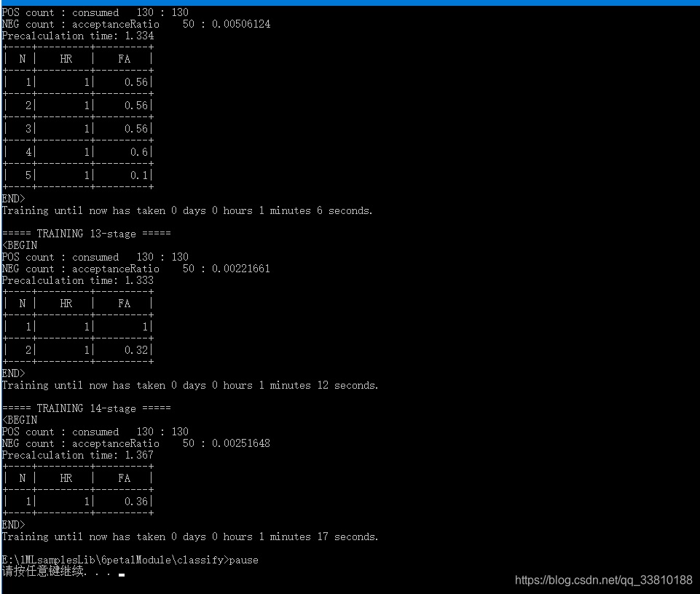Click the text 'Precalculation time: 1.367'

pyautogui.click(x=78, y=455)
